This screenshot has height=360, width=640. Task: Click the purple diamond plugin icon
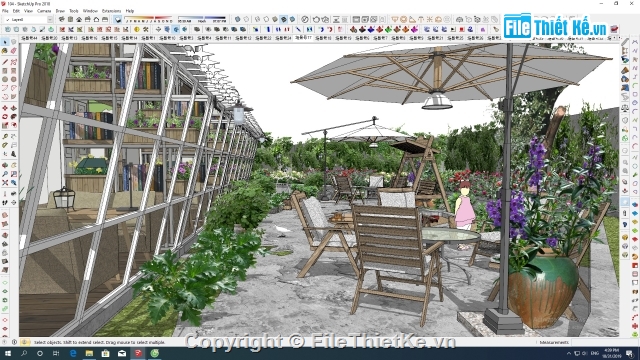click(414, 29)
